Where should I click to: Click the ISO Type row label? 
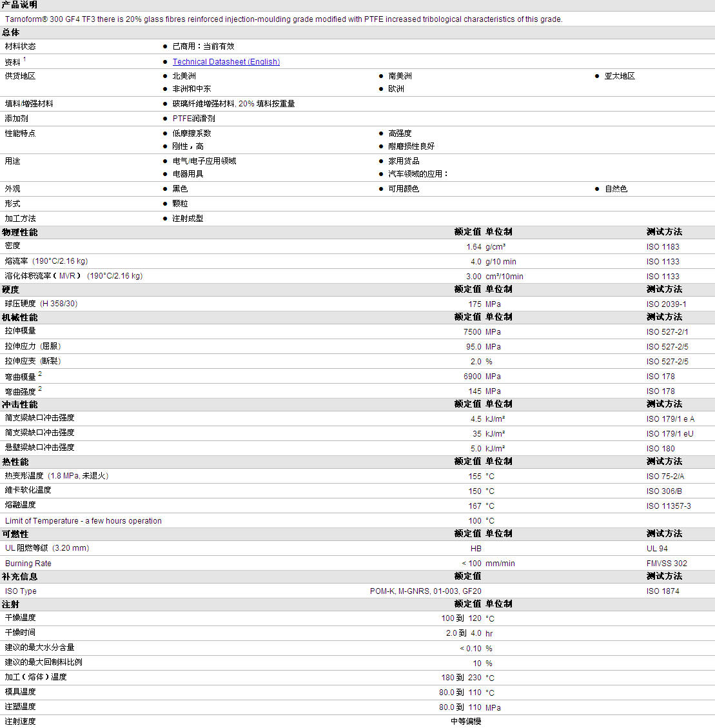(21, 592)
